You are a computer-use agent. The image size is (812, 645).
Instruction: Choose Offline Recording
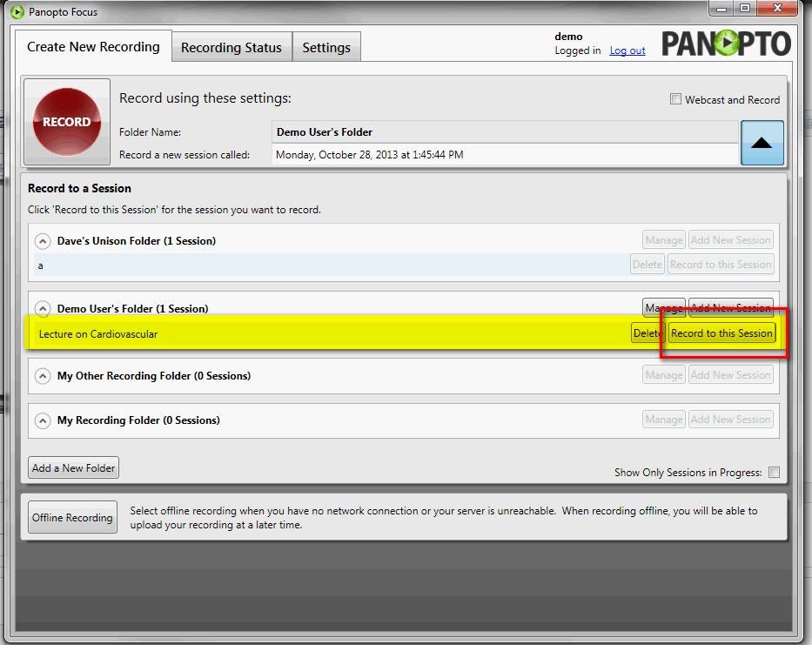(72, 518)
